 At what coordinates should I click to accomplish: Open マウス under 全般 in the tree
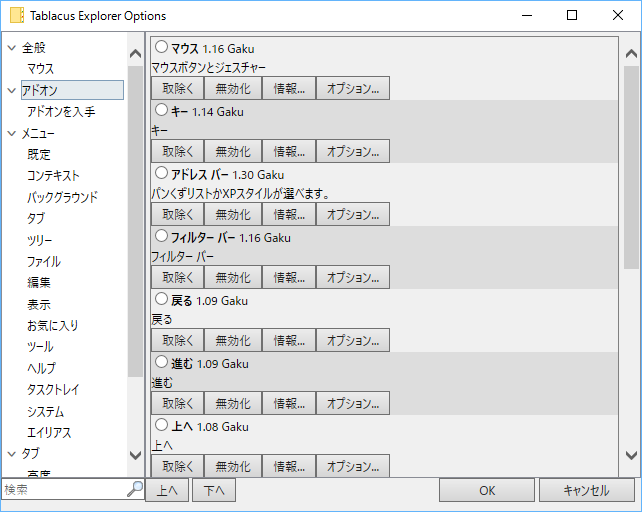coord(40,69)
